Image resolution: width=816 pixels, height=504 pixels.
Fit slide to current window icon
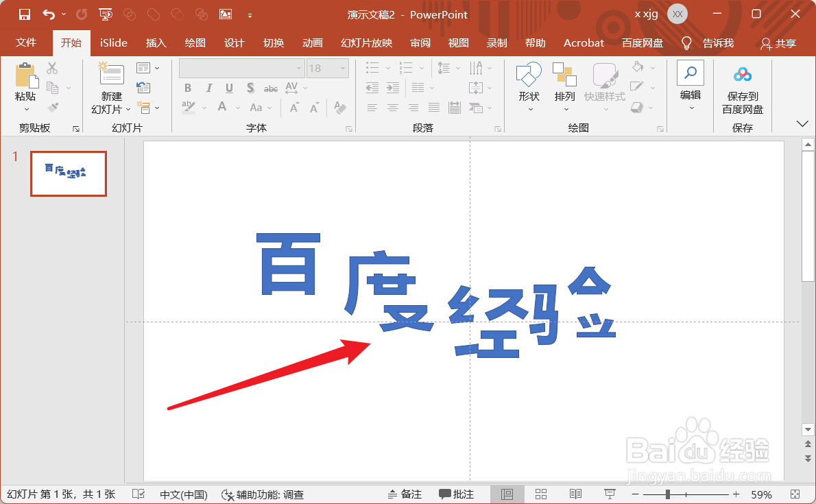click(x=795, y=494)
